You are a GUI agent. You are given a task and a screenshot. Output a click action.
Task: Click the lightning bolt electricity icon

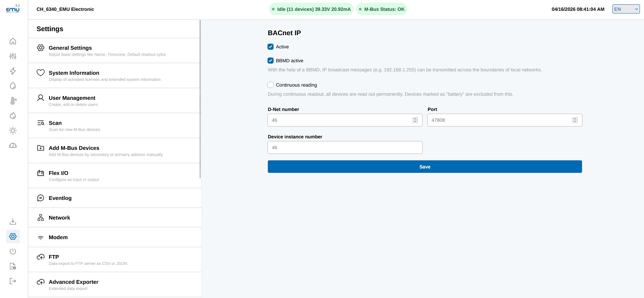(13, 71)
